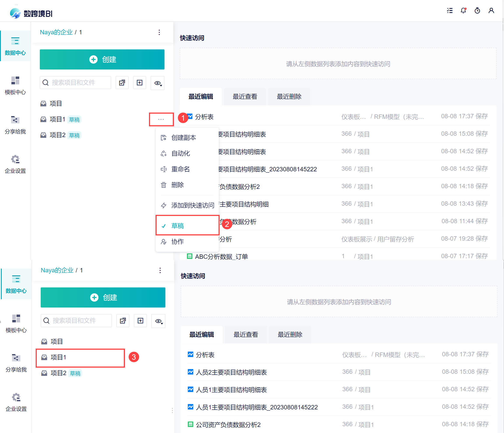Open the notifications bell icon
This screenshot has width=504, height=433.
point(463,11)
